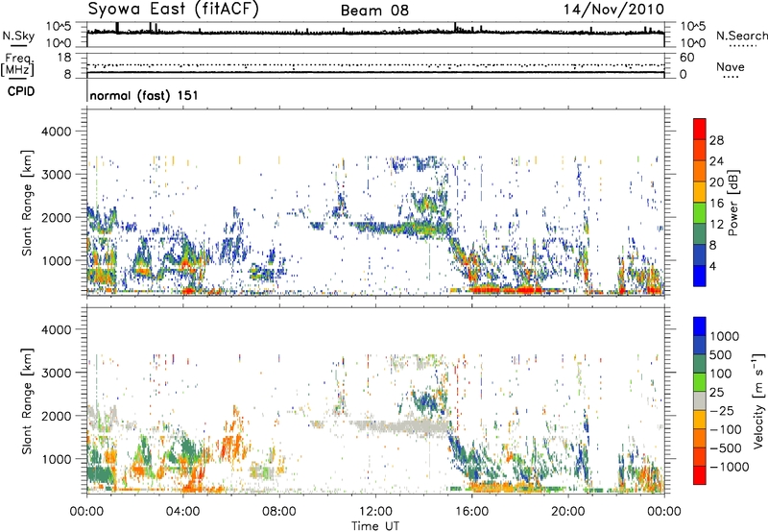
Task: Click the Velocity panel 'Slant Range [km]' label
Action: 27,401
